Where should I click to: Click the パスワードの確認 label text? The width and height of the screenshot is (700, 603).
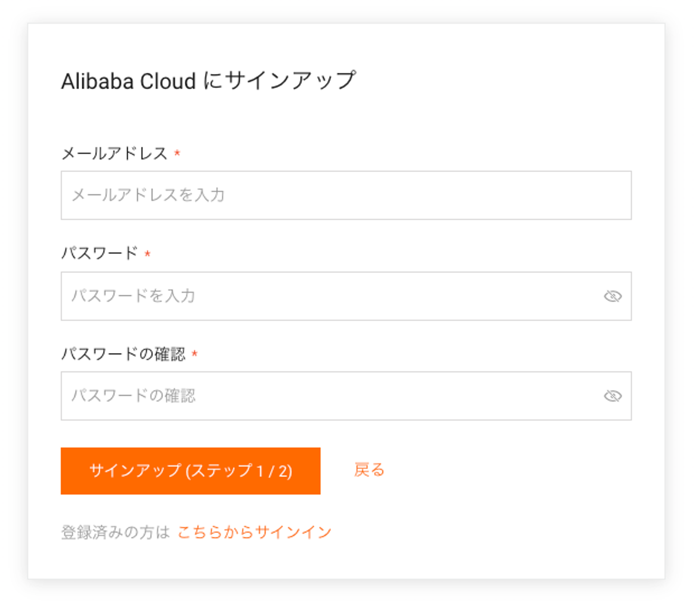123,354
